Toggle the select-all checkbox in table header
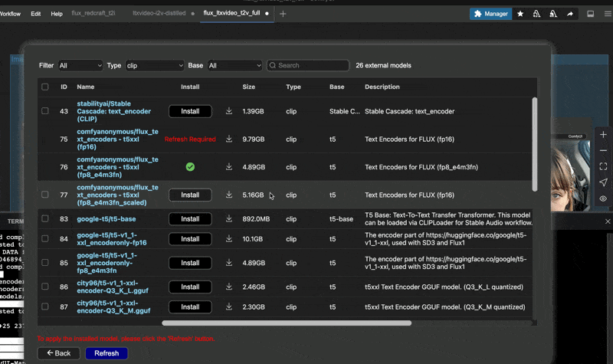 [x=45, y=87]
